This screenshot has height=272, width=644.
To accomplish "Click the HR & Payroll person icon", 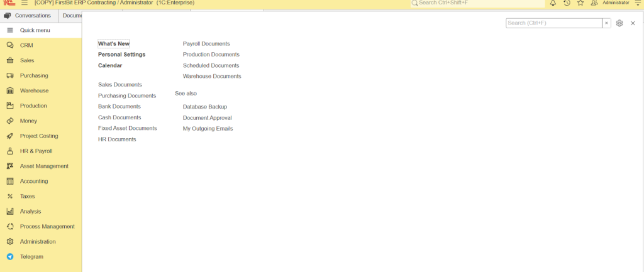I will [10, 151].
